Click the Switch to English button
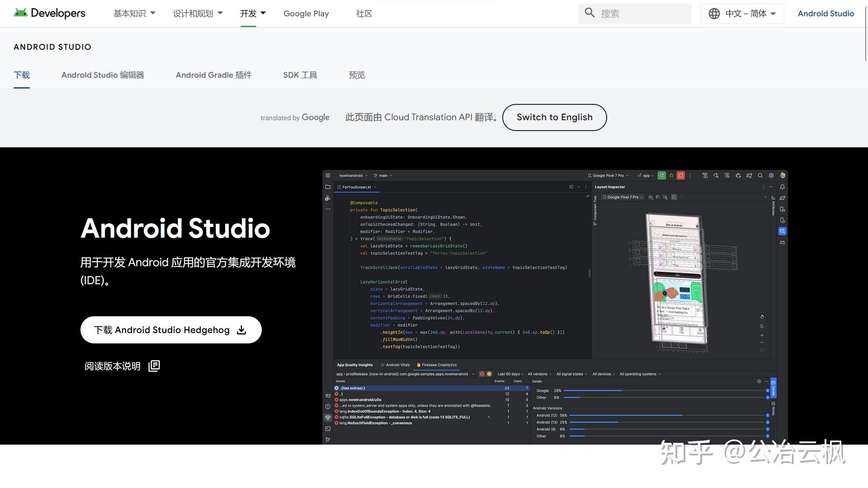The width and height of the screenshot is (868, 488). (554, 117)
